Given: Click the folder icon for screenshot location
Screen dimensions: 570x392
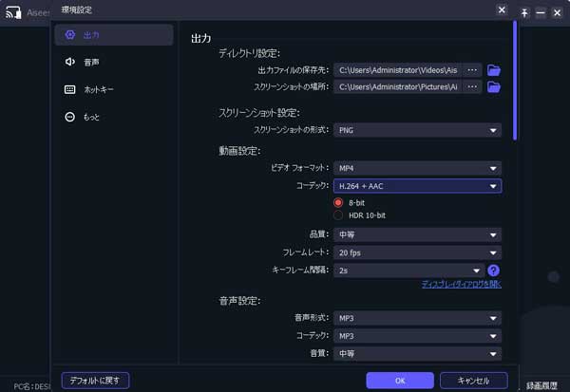Looking at the screenshot, I should click(x=493, y=87).
